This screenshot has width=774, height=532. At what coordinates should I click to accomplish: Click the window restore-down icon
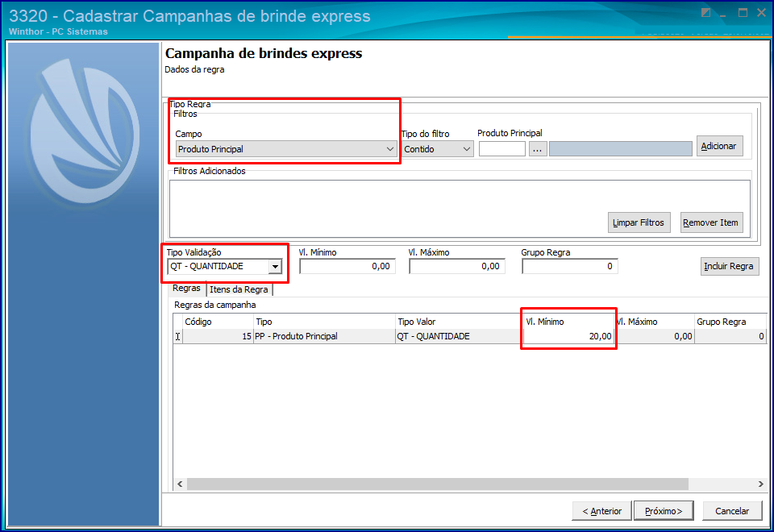[x=706, y=13]
